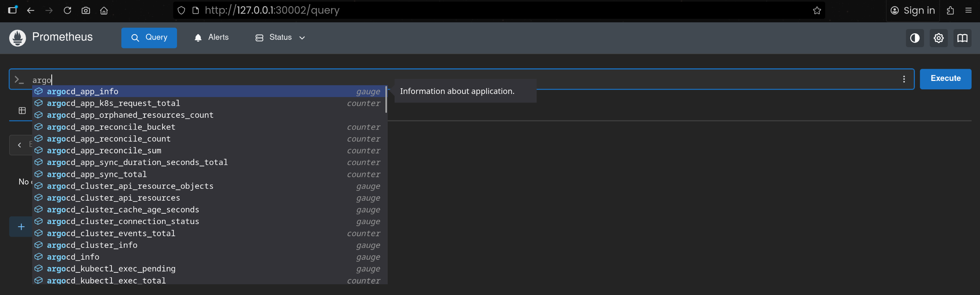
Task: Select argocd_cluster_connection_status suggestion
Action: pos(210,221)
